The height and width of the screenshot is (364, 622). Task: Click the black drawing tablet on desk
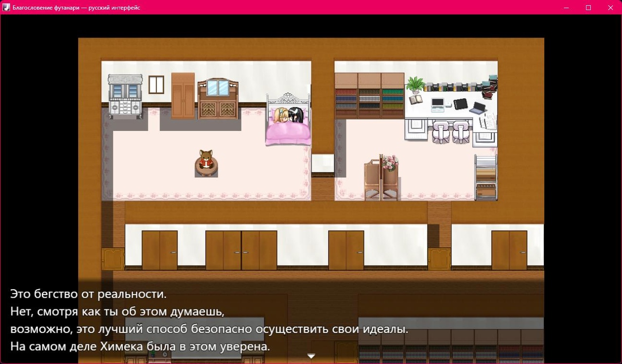click(x=460, y=104)
